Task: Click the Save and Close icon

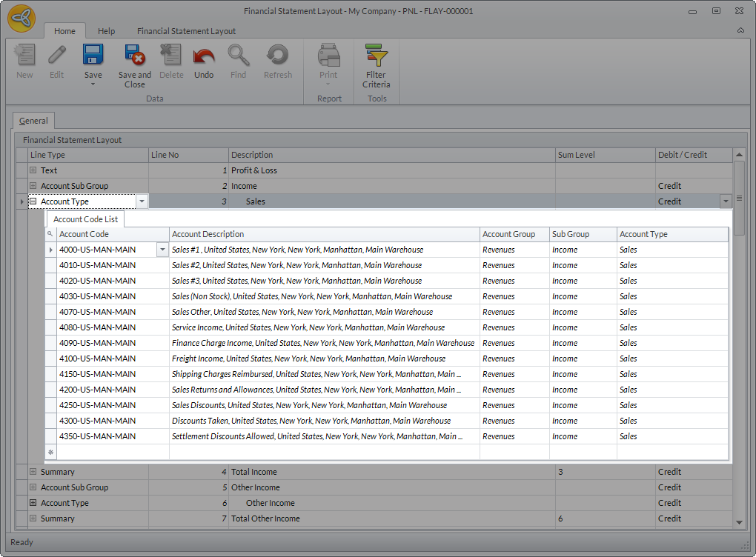Action: (x=134, y=56)
